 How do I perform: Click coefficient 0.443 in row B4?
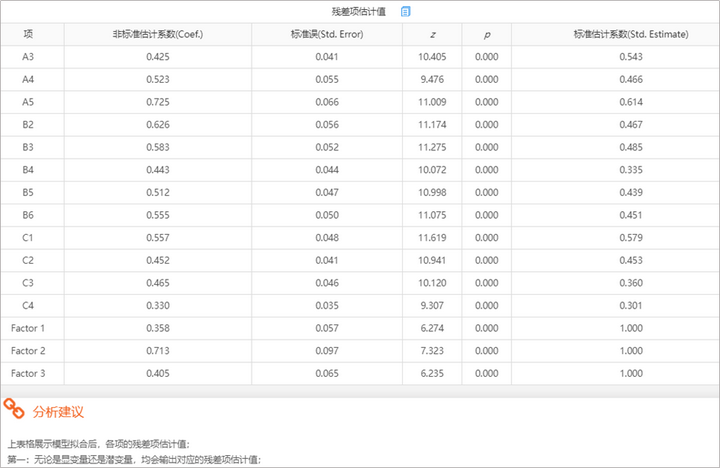pyautogui.click(x=158, y=169)
